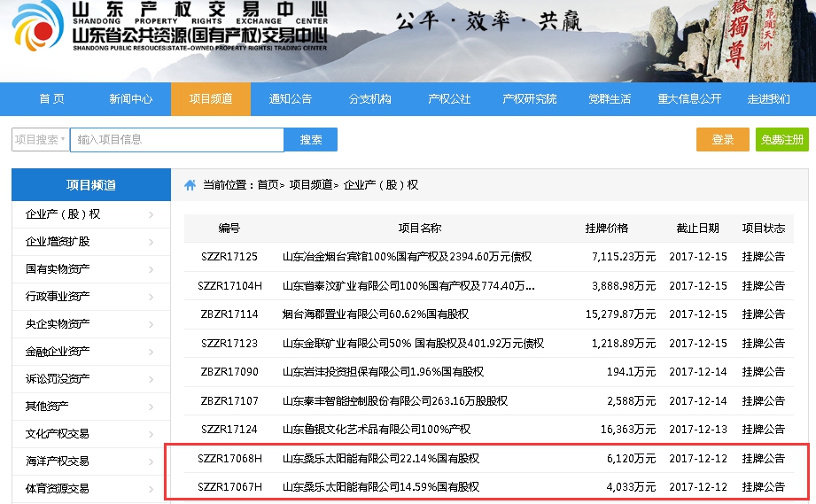The width and height of the screenshot is (816, 504).
Task: Click project number SZZR17125
Action: pyautogui.click(x=229, y=257)
